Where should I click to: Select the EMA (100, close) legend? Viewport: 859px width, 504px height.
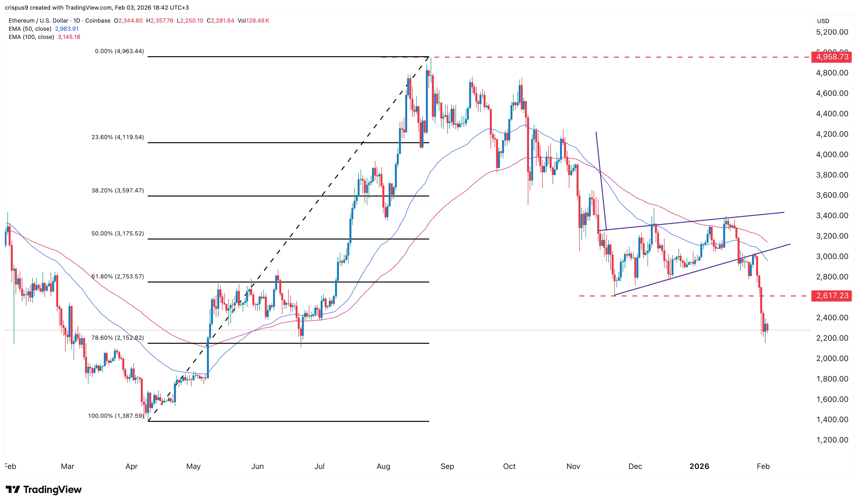pyautogui.click(x=31, y=37)
